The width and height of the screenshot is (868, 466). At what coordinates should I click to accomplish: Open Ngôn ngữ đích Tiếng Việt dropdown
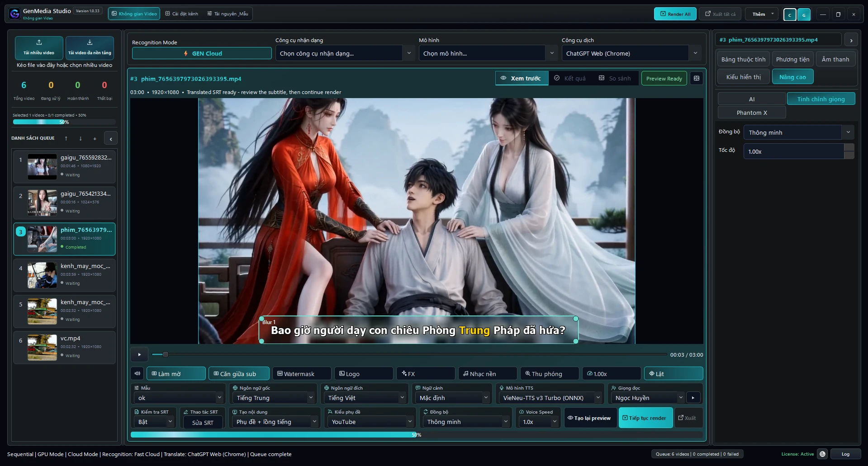click(365, 398)
